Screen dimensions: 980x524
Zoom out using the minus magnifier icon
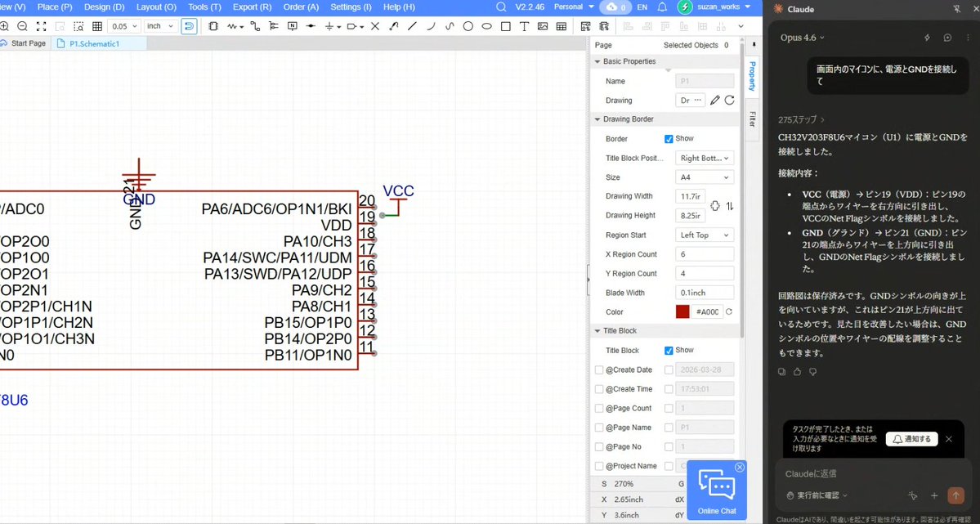pos(23,26)
